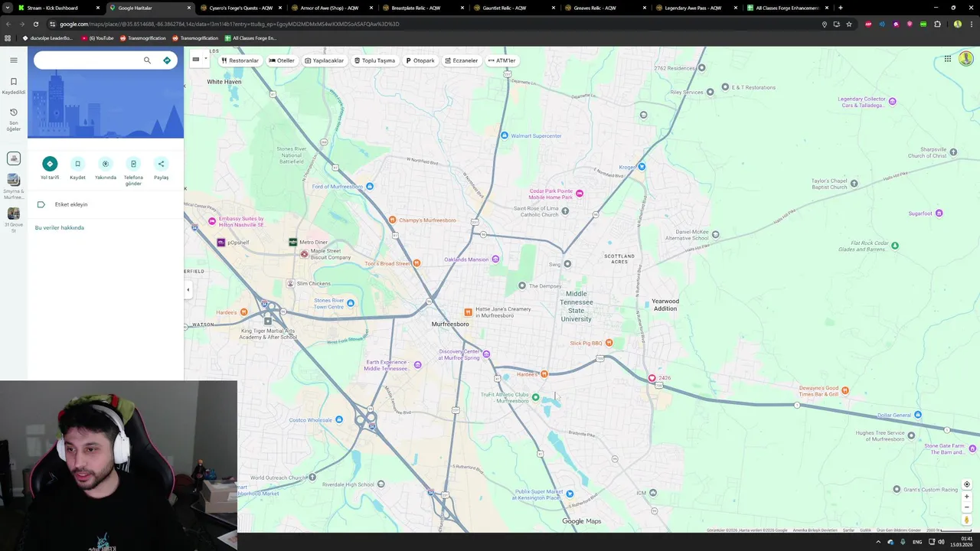Click the Hattie Jane's Creamery marker
This screenshot has height=551, width=980.
pyautogui.click(x=468, y=311)
